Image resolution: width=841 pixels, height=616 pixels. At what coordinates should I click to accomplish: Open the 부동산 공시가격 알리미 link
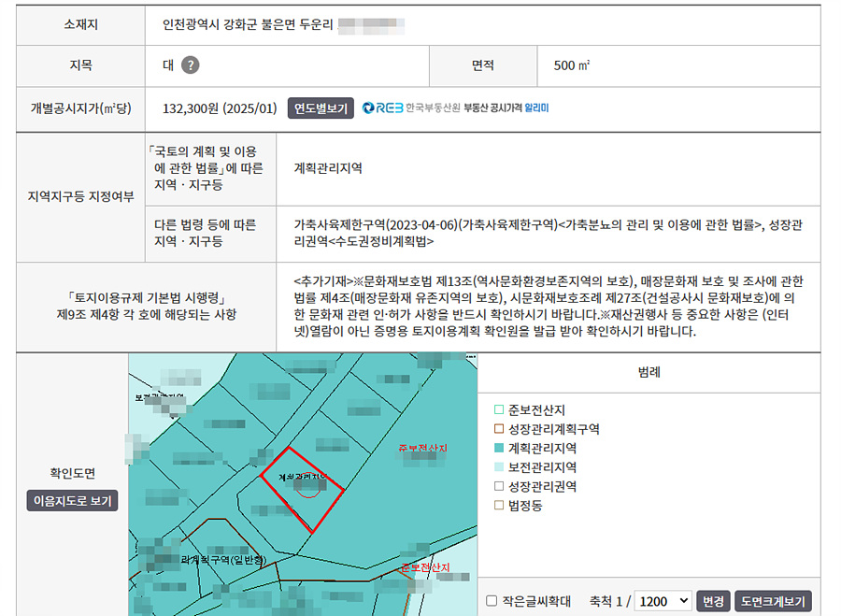click(506, 108)
